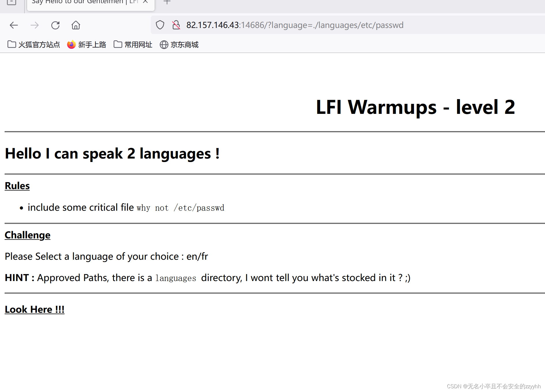
Task: Open tracking protection shield icon
Action: [x=160, y=25]
